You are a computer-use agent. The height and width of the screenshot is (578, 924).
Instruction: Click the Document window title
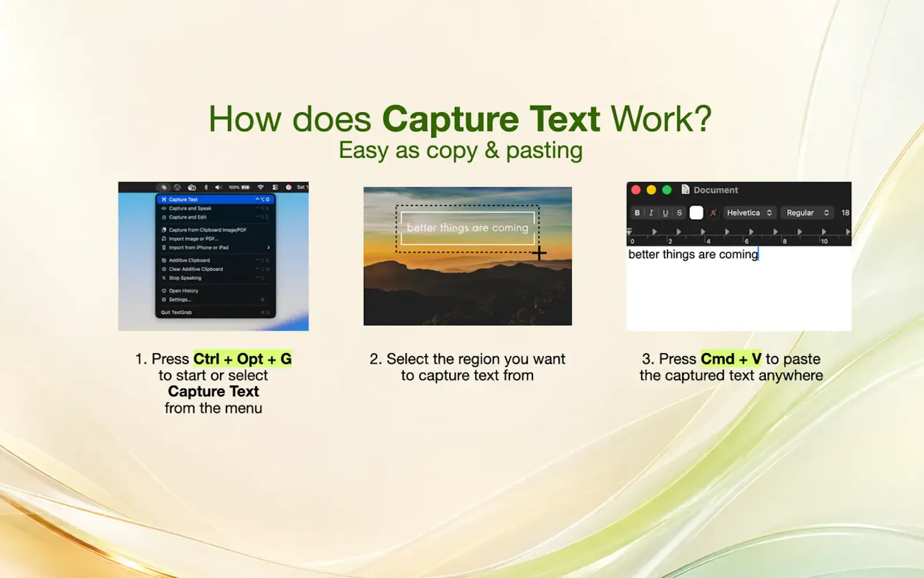point(716,190)
